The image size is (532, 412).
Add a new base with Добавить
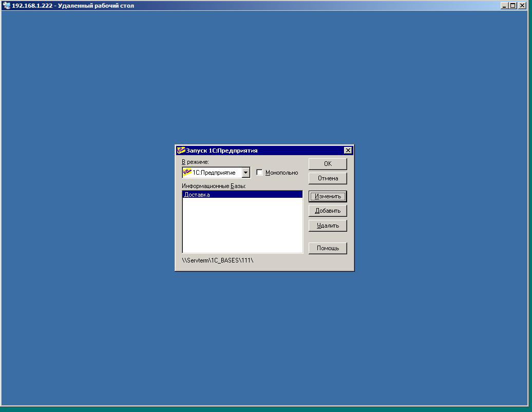(x=328, y=211)
